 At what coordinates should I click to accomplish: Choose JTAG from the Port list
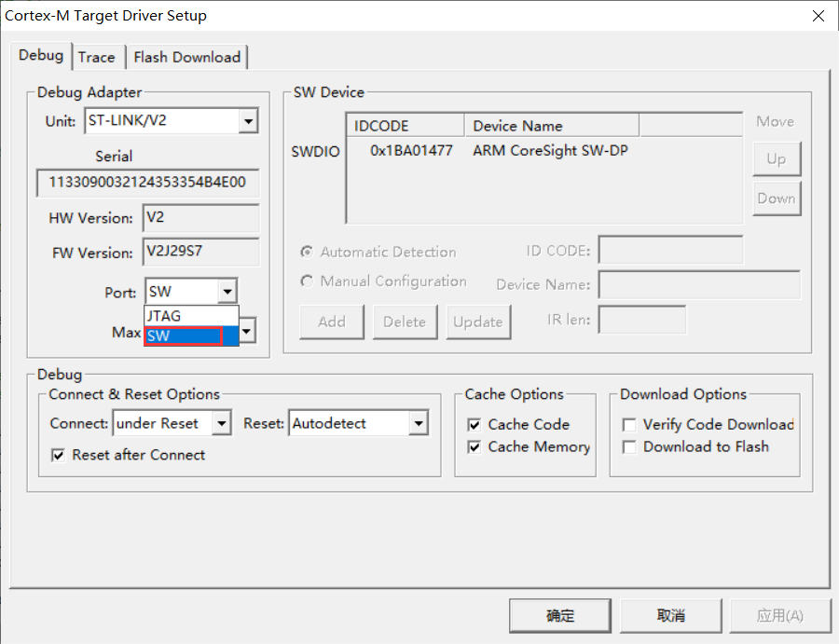pyautogui.click(x=191, y=316)
